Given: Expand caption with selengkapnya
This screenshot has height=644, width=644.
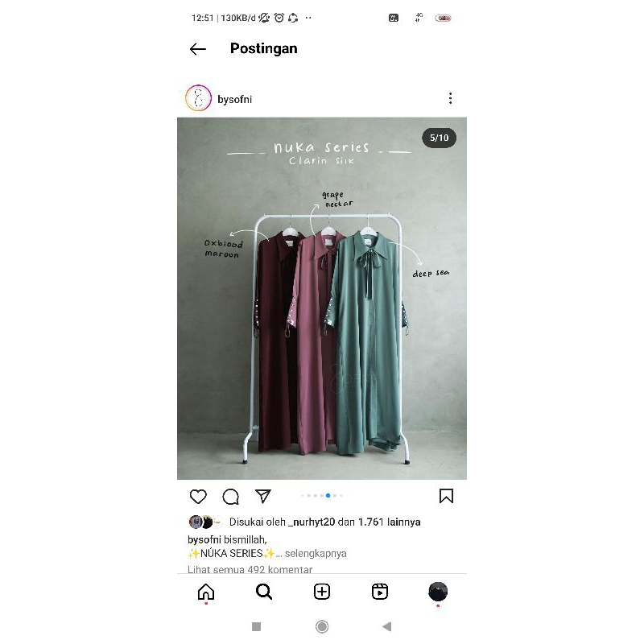Looking at the screenshot, I should [316, 553].
